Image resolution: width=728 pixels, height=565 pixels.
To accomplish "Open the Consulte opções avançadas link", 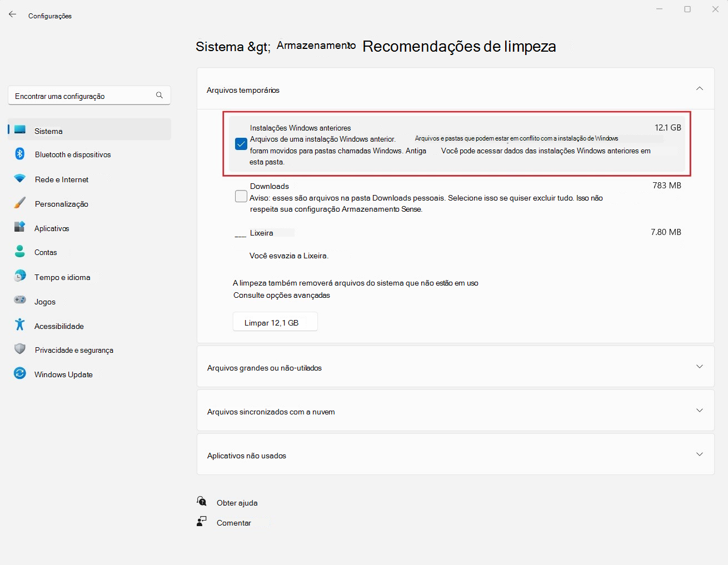I will click(x=282, y=295).
